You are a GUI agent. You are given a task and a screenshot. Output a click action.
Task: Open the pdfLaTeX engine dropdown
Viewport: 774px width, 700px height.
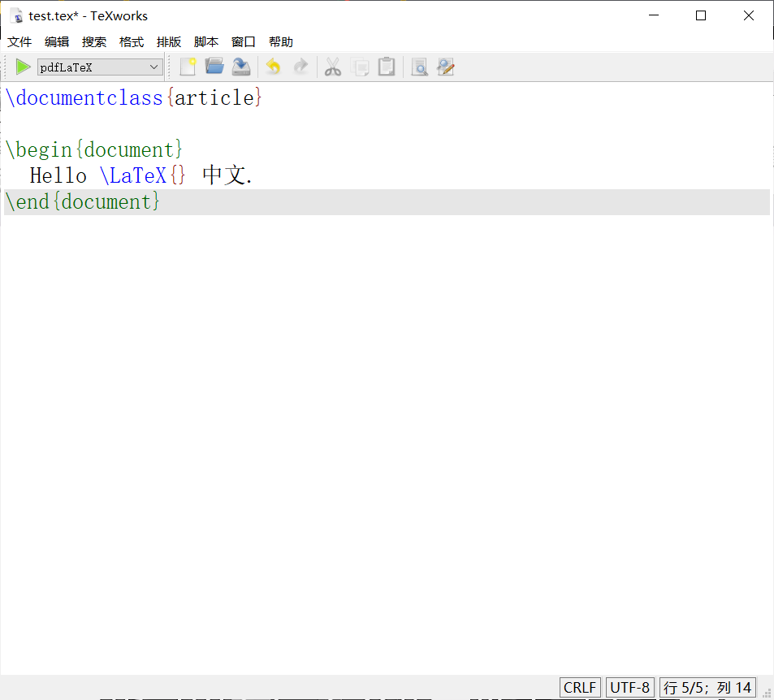pos(100,67)
